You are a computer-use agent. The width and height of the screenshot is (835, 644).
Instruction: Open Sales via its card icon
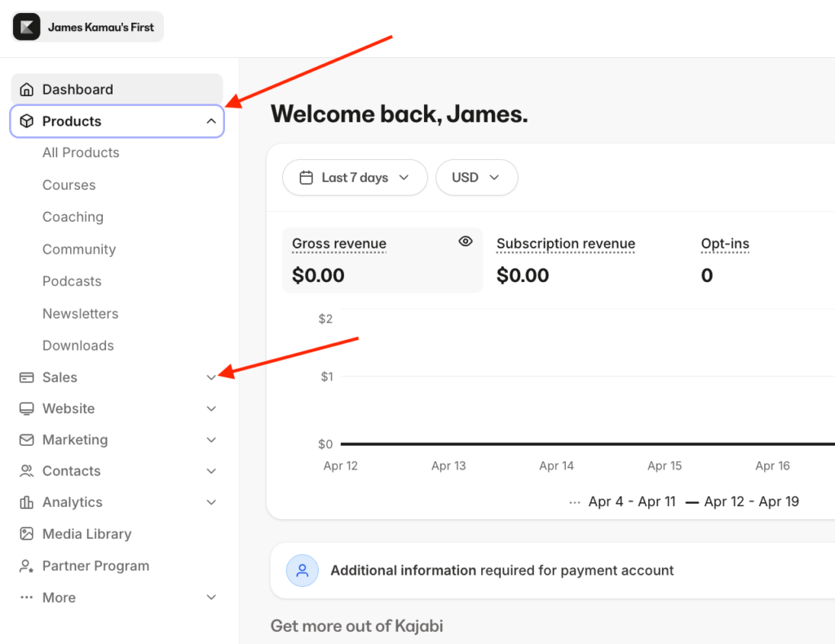tap(25, 377)
